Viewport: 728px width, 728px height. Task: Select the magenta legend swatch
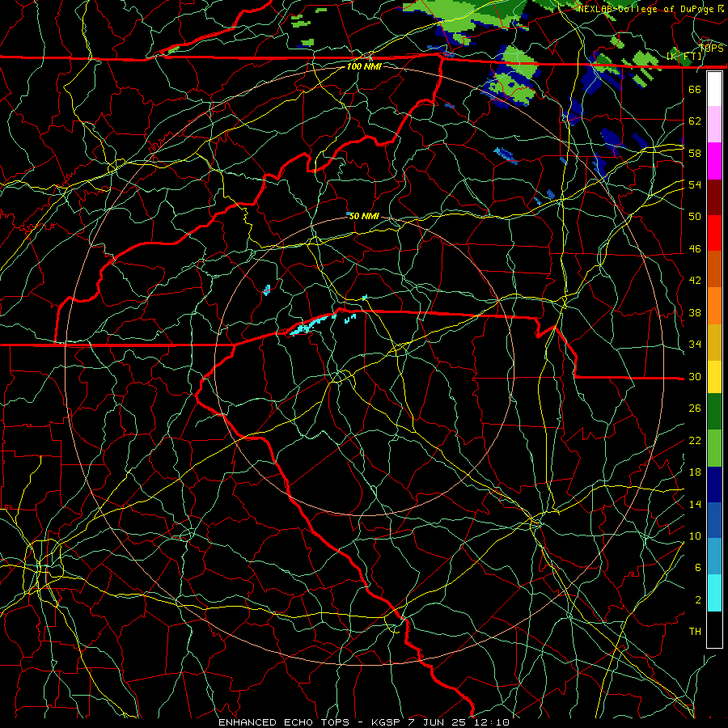pos(714,161)
